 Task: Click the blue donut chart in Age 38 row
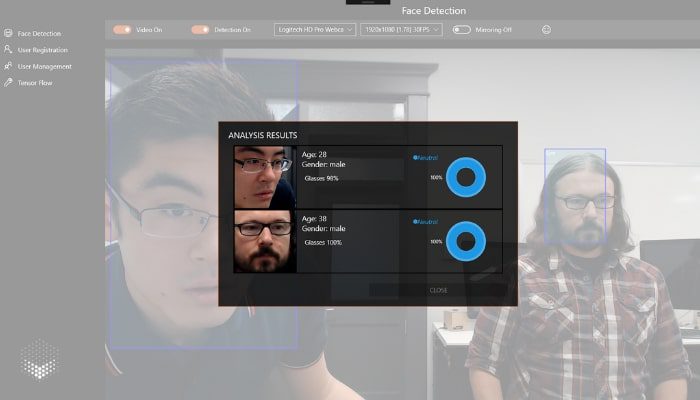click(465, 241)
